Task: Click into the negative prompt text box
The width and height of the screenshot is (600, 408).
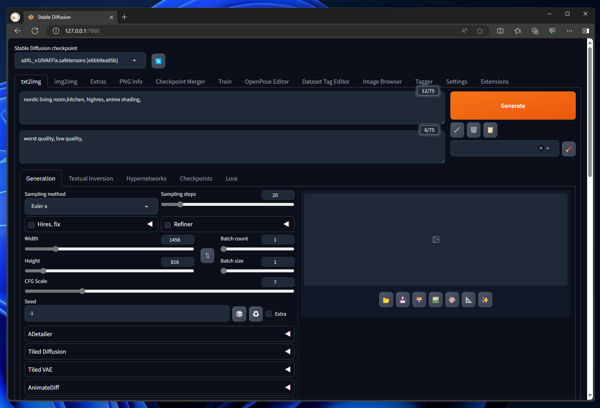Action: (x=232, y=147)
